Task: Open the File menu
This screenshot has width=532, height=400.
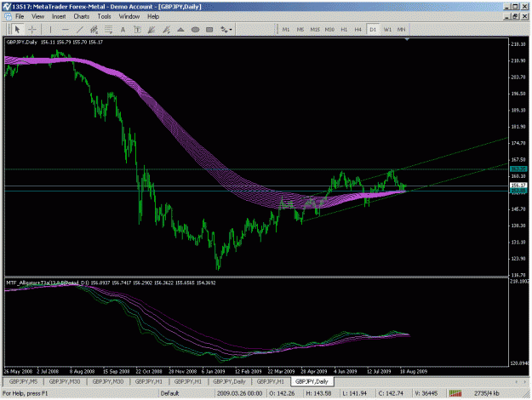Action: (20, 17)
